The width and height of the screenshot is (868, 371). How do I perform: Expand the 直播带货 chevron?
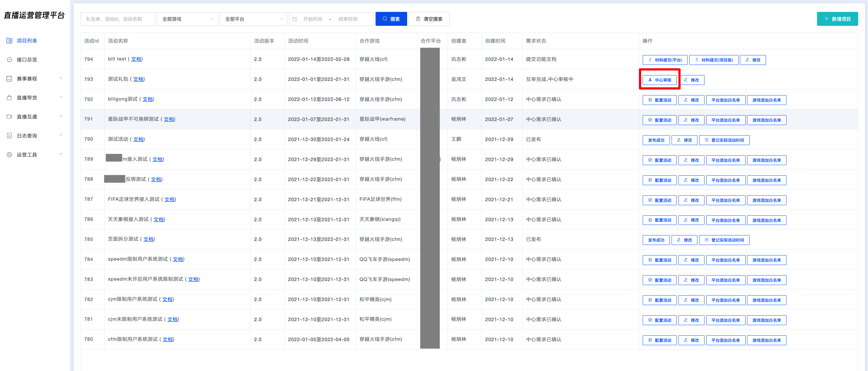click(x=61, y=97)
